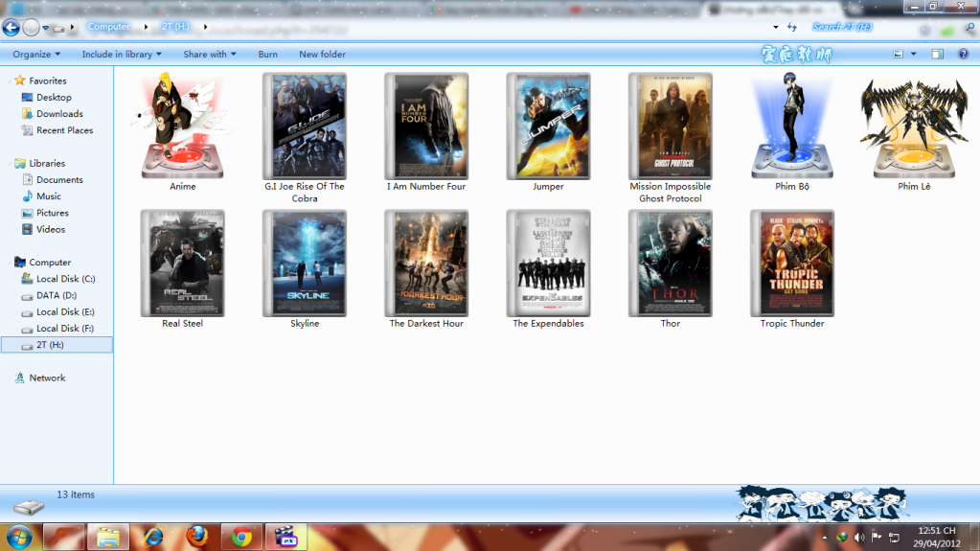
Task: Open the Windows Explorer taskbar button
Action: [108, 538]
